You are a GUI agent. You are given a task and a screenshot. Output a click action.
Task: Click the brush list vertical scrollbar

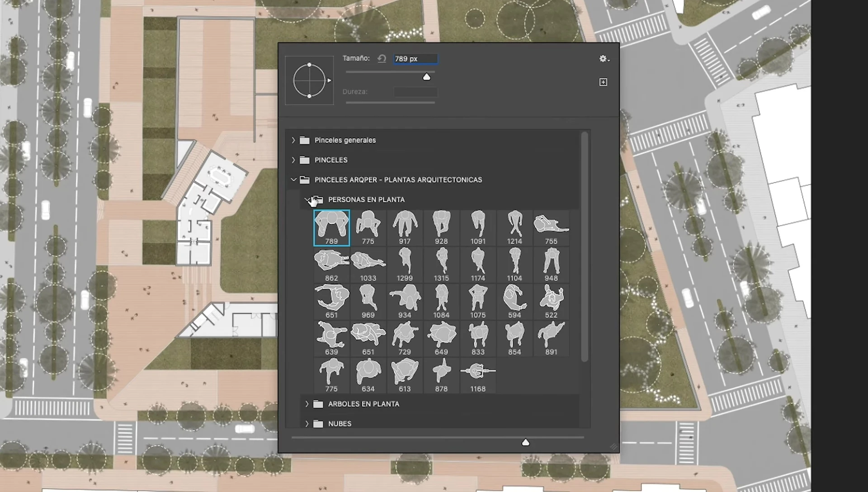(585, 246)
